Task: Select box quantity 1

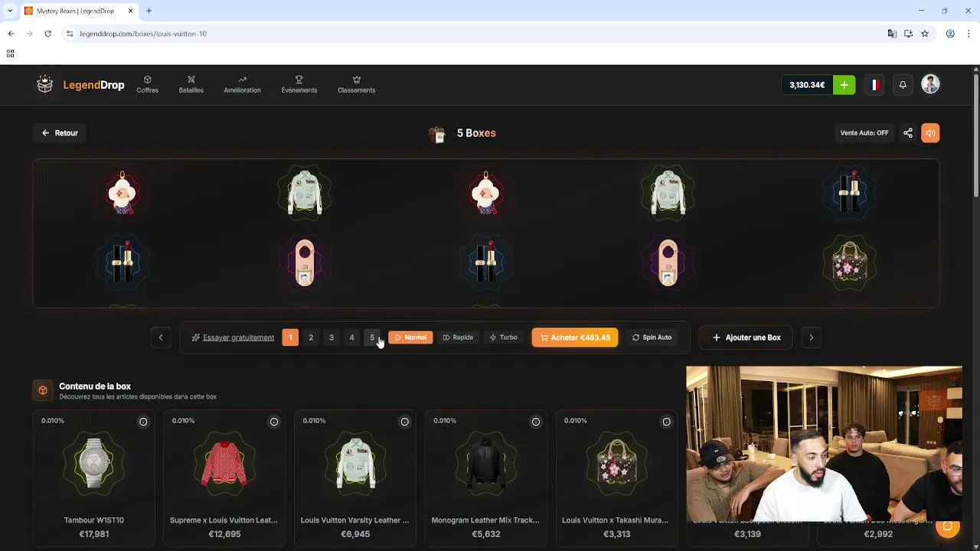Action: [x=290, y=337]
